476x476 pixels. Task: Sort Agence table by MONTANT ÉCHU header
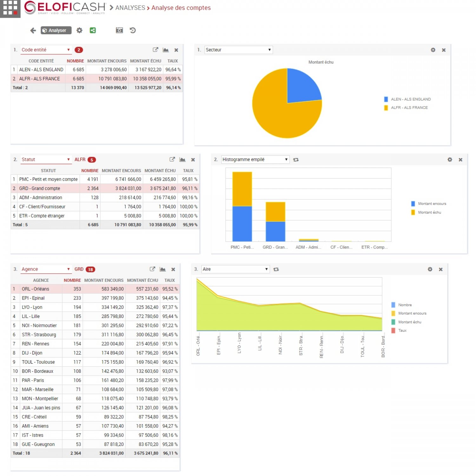pos(142,280)
